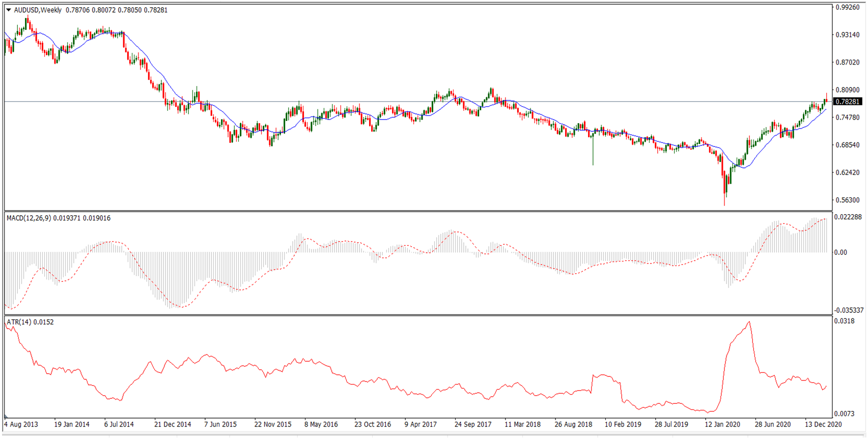This screenshot has width=868, height=440.
Task: Click the AUDUSD,Weekly chart title
Action: [38, 10]
